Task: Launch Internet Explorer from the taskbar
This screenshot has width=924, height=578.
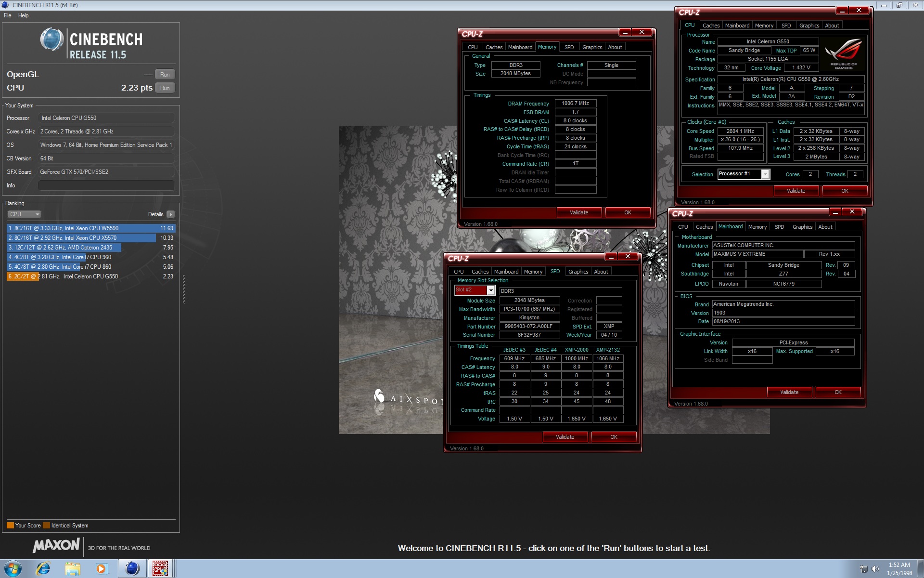Action: [x=43, y=569]
